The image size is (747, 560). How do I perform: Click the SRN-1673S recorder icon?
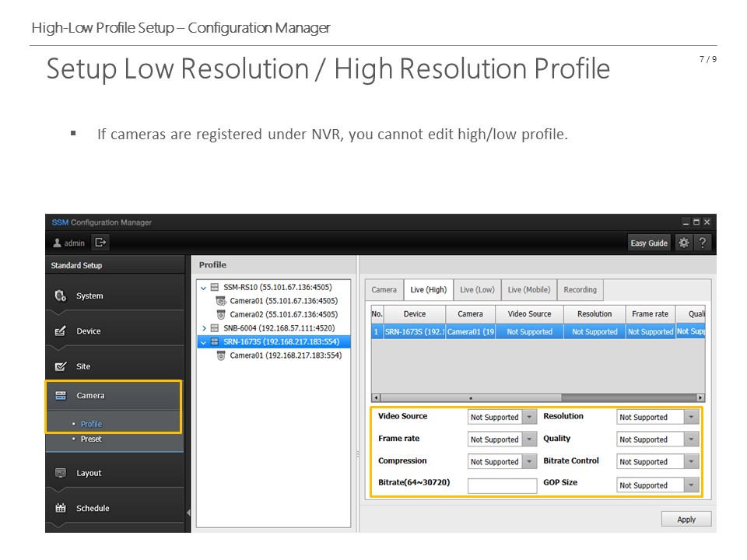pos(215,341)
